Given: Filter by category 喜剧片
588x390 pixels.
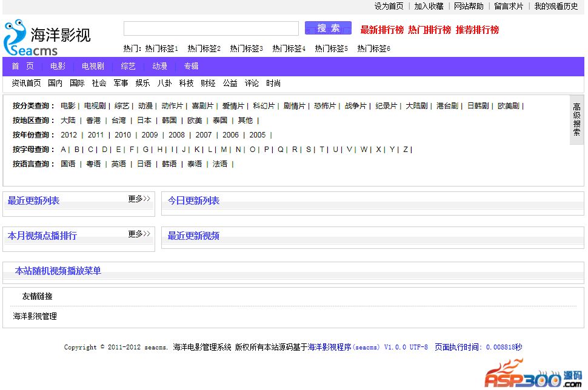Looking at the screenshot, I should [202, 106].
